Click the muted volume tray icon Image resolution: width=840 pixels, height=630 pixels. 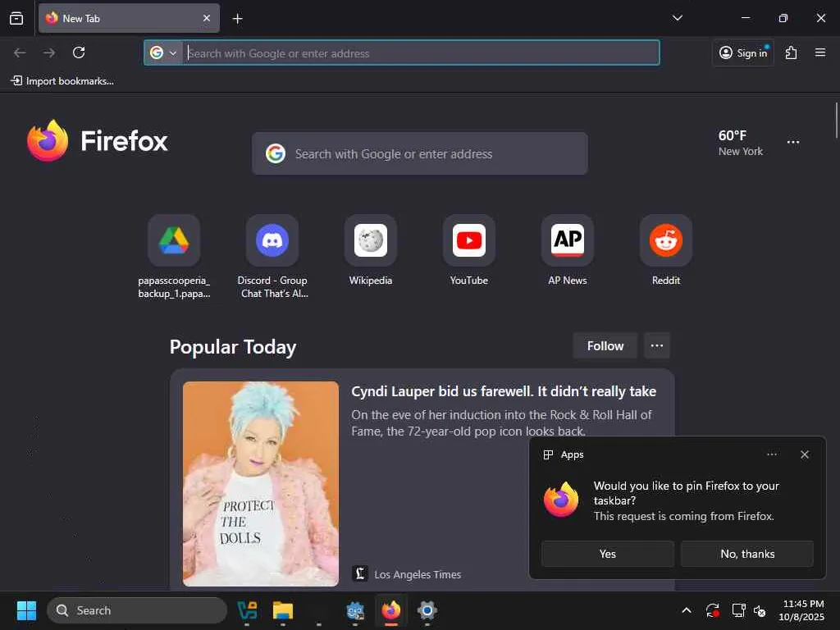click(x=760, y=610)
